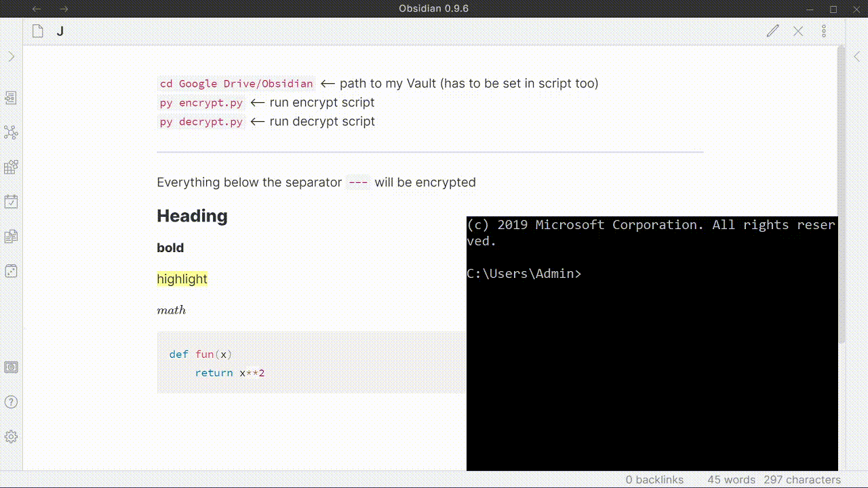The width and height of the screenshot is (868, 488).
Task: Open the calendar icon in the left ribbon
Action: [11, 201]
